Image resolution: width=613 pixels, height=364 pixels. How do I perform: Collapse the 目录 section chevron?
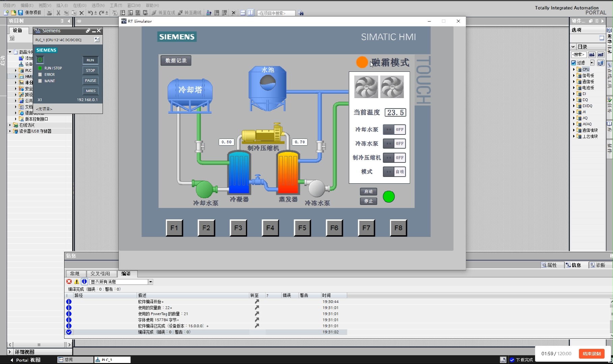tap(573, 47)
